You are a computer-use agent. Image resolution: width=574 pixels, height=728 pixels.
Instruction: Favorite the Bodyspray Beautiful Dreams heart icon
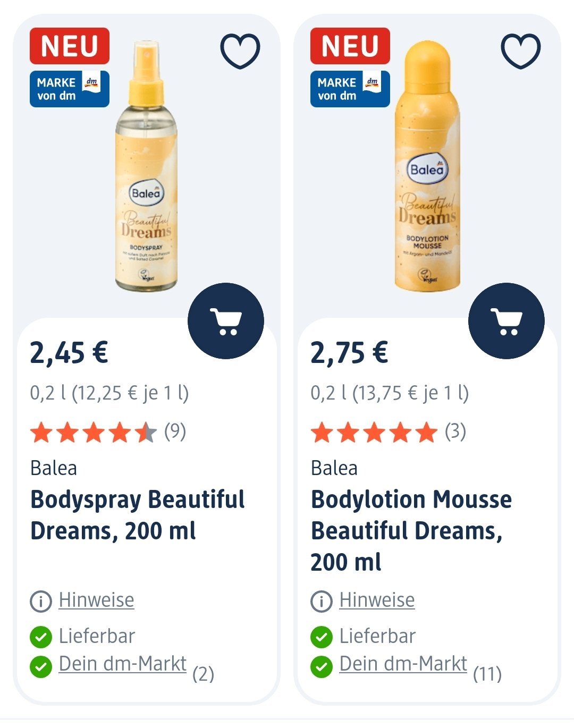point(240,51)
